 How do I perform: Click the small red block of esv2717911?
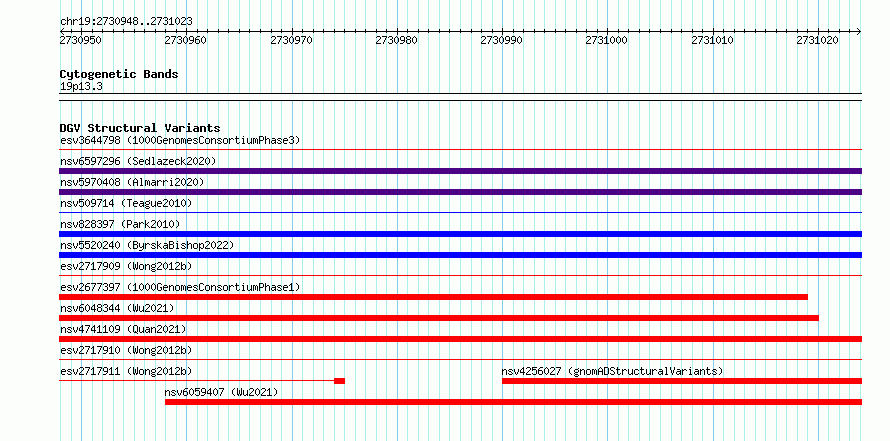pos(339,381)
